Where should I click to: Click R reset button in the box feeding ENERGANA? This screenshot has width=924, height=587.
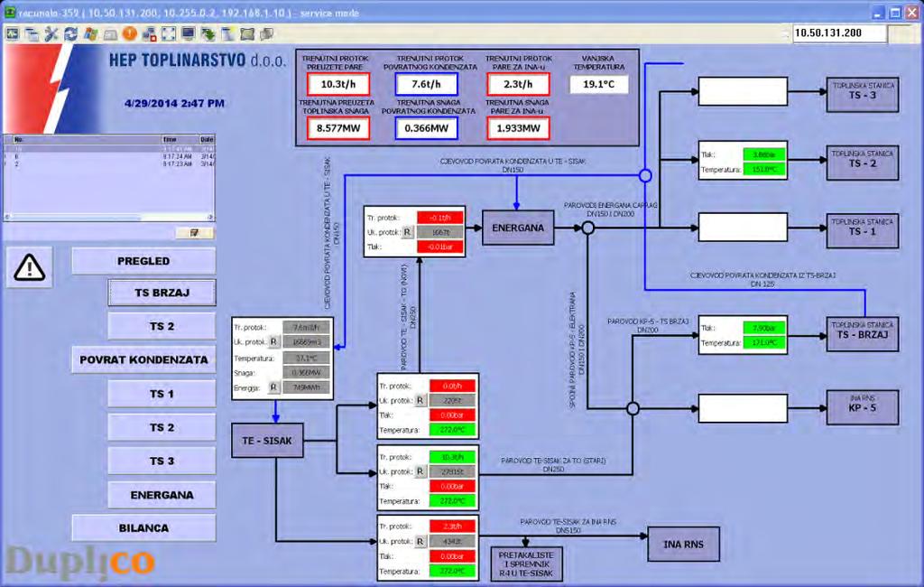[x=407, y=232]
